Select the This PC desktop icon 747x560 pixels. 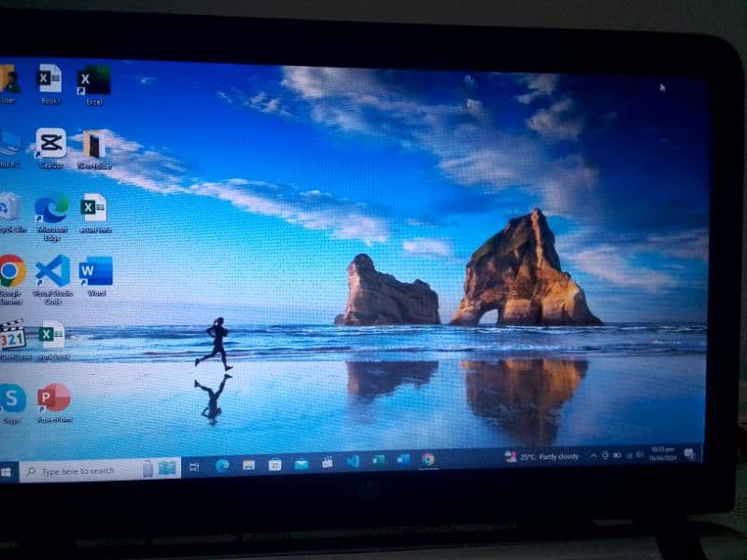point(9,148)
